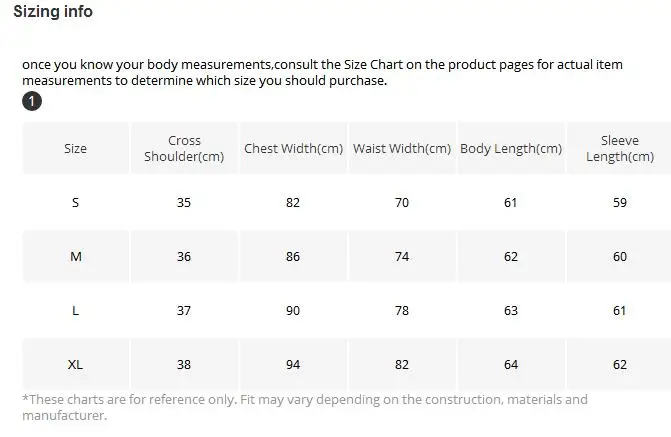
Task: Click the cross shoulder value 35
Action: point(184,202)
